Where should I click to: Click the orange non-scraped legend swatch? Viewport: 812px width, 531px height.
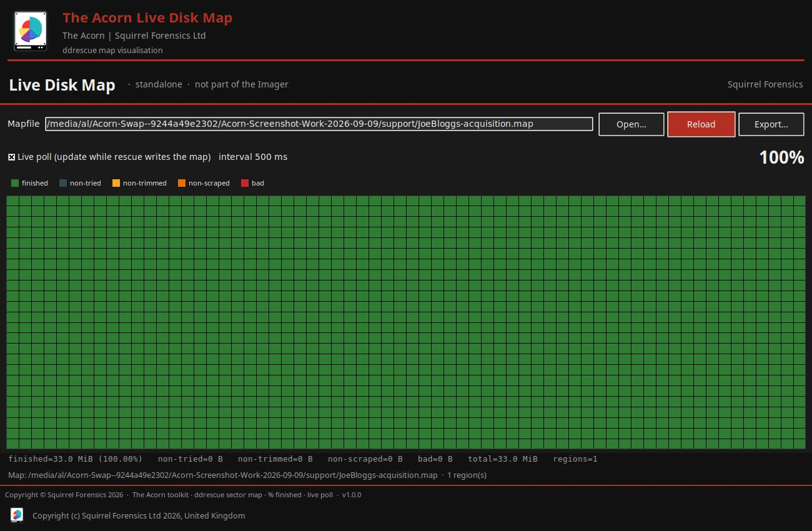pyautogui.click(x=182, y=183)
